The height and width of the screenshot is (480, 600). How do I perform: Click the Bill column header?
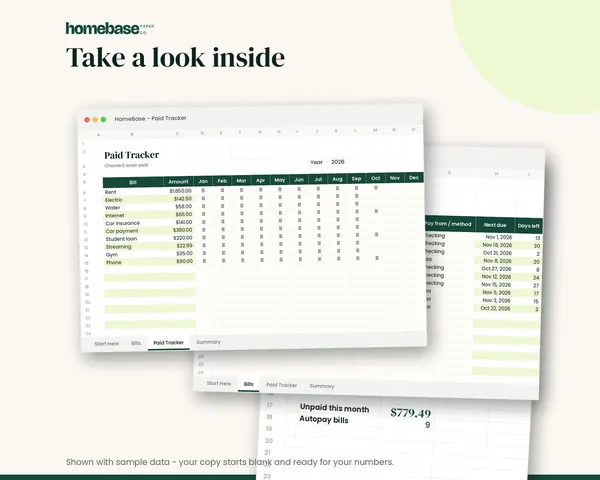click(133, 182)
